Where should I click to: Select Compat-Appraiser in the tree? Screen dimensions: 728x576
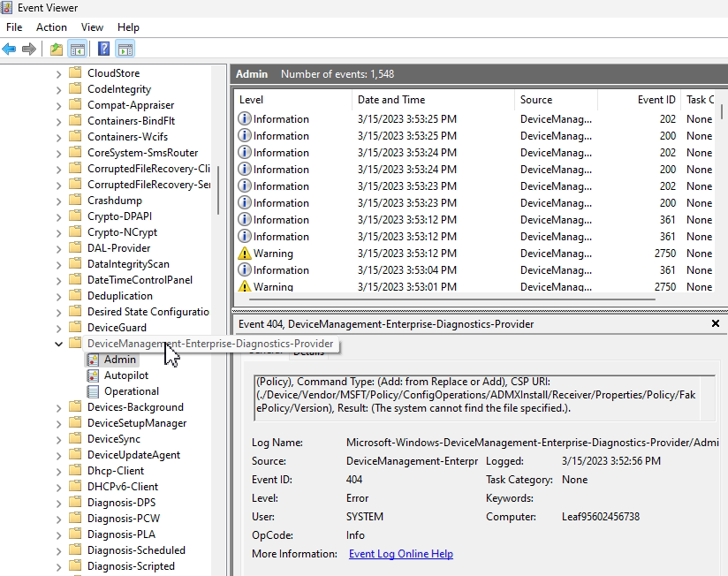click(x=131, y=105)
